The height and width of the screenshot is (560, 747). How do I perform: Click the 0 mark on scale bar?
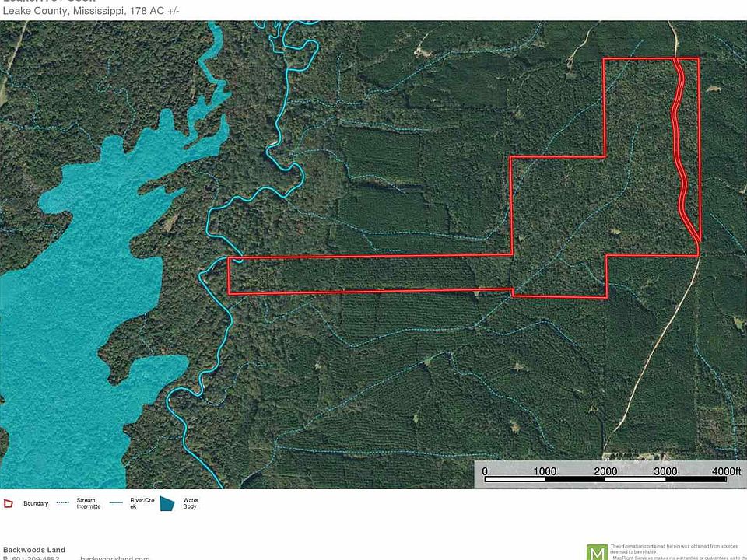point(485,471)
